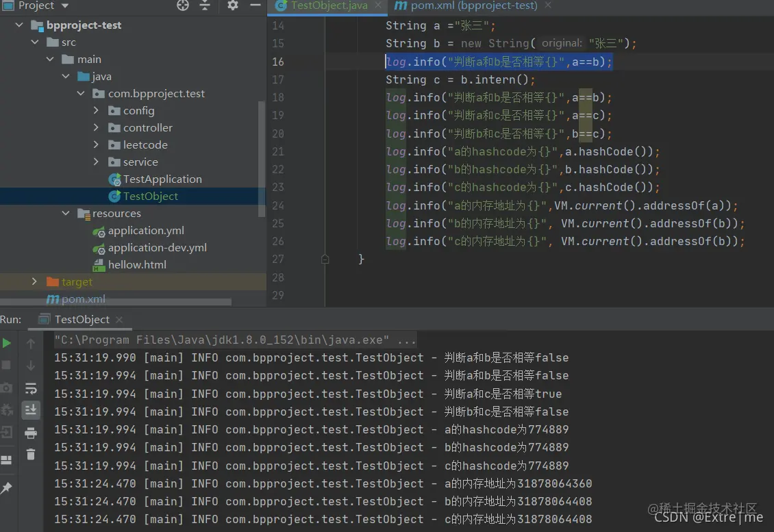This screenshot has width=774, height=532.
Task: Toggle soft-wrap in Run console
Action: point(31,388)
